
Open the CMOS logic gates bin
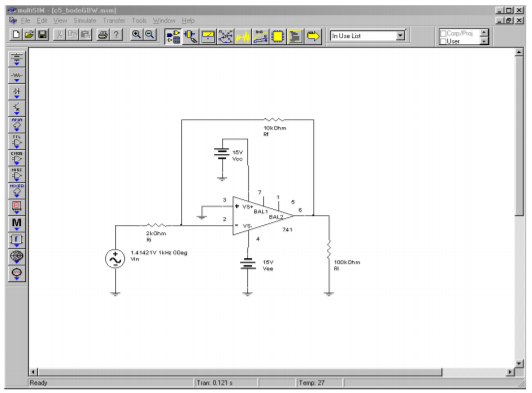[x=17, y=158]
